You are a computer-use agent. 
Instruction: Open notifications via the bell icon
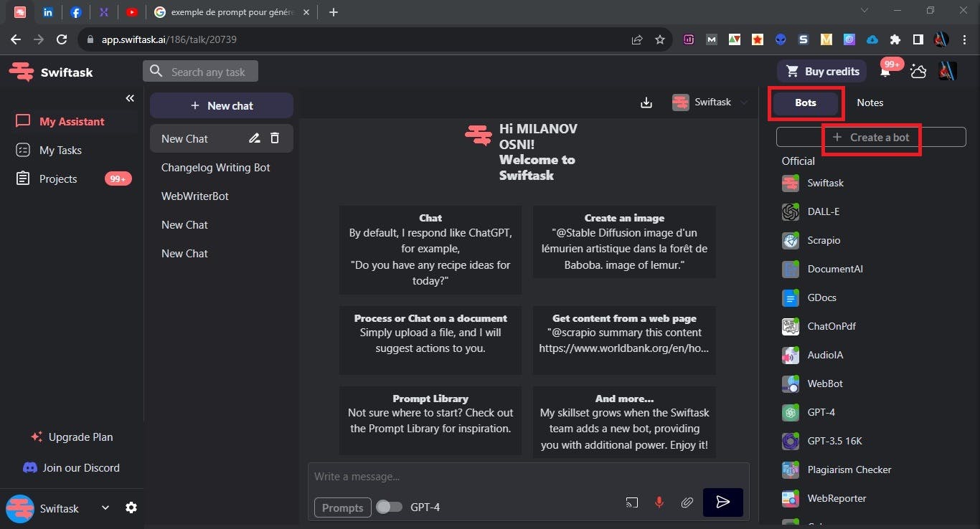point(884,71)
